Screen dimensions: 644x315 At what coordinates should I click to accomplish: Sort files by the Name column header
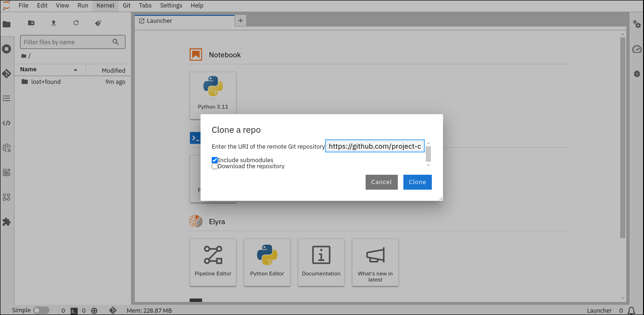[x=28, y=69]
